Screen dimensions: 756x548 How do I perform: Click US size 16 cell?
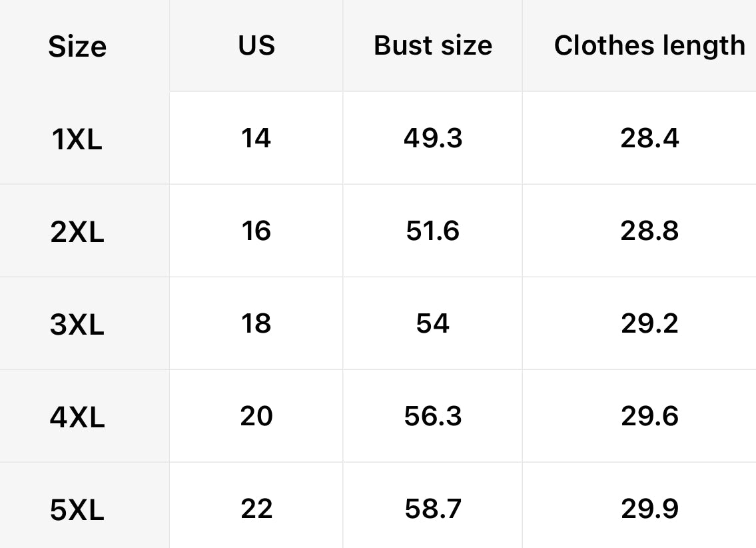256,231
